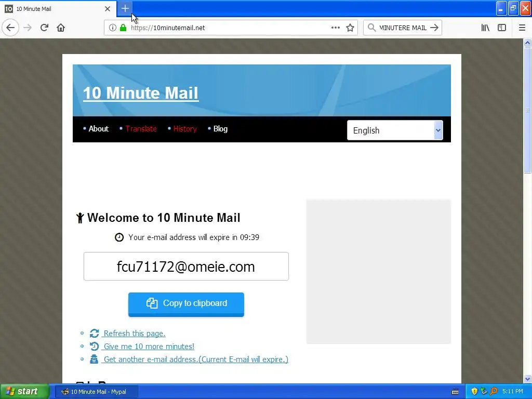Click Get another e-mail address link
The height and width of the screenshot is (399, 532).
pos(196,359)
